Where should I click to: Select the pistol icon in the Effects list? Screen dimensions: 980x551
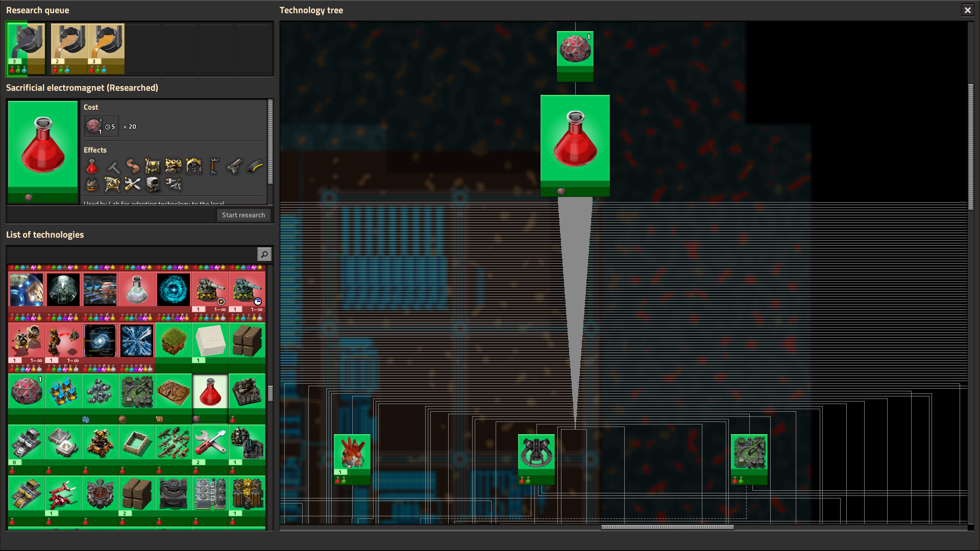[x=234, y=167]
